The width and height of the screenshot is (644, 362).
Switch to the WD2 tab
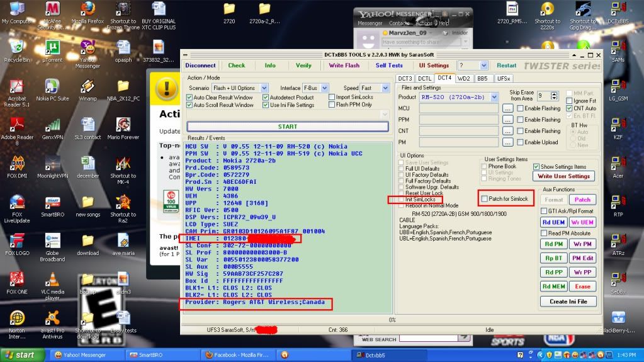tap(464, 78)
